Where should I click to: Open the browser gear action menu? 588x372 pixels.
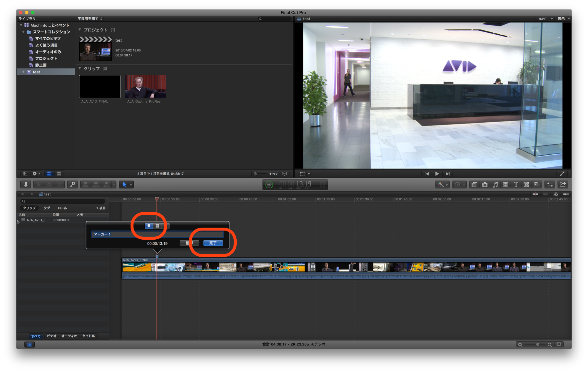pyautogui.click(x=36, y=174)
